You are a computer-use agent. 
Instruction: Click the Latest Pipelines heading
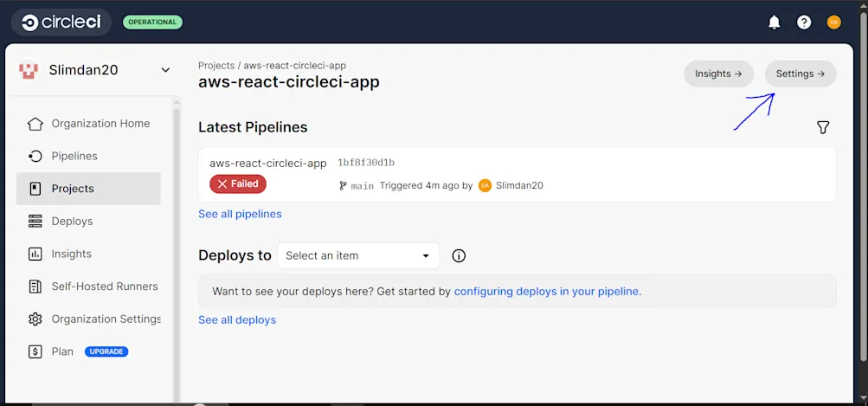tap(253, 127)
